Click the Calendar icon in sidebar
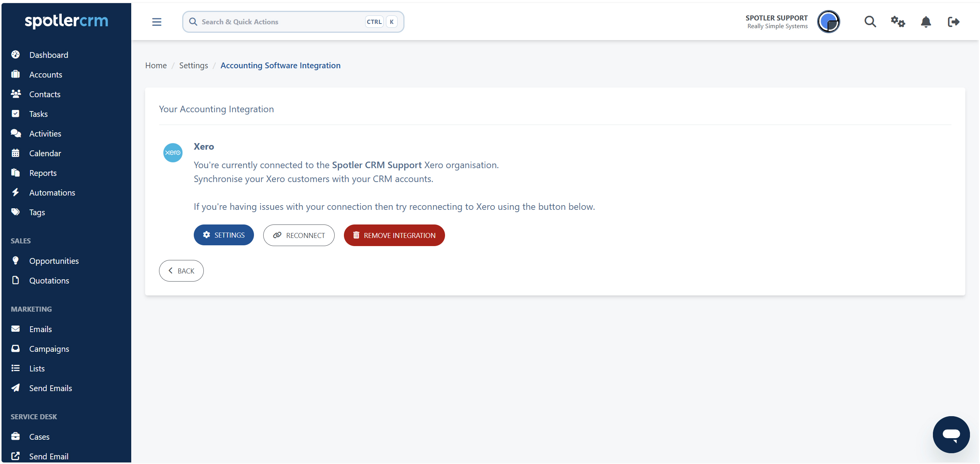 pos(15,153)
